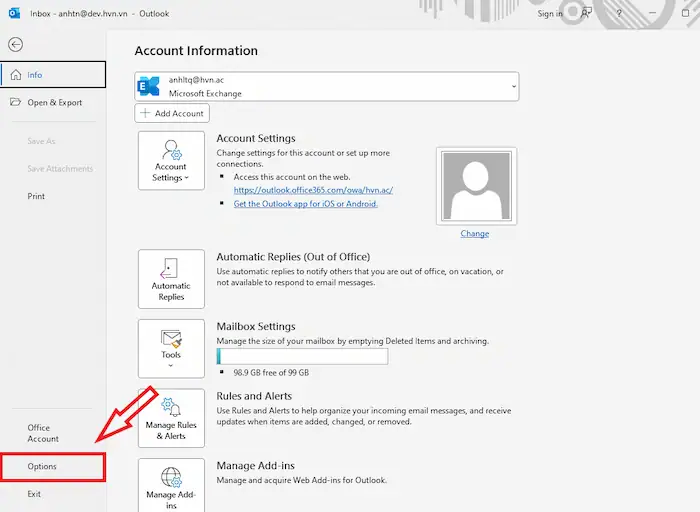The width and height of the screenshot is (700, 512).
Task: Click the Outlook app icon in title bar
Action: pyautogui.click(x=14, y=13)
